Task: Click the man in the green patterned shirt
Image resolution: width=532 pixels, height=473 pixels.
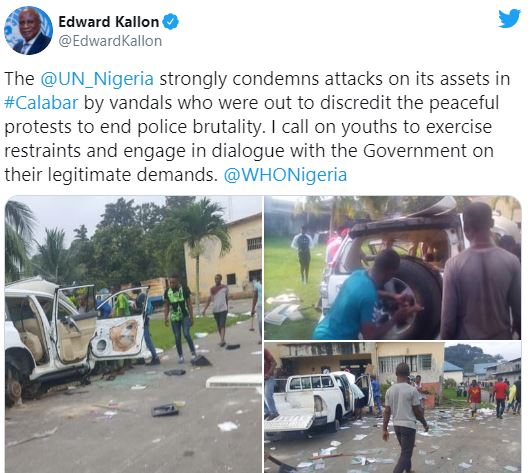Action: [178, 319]
